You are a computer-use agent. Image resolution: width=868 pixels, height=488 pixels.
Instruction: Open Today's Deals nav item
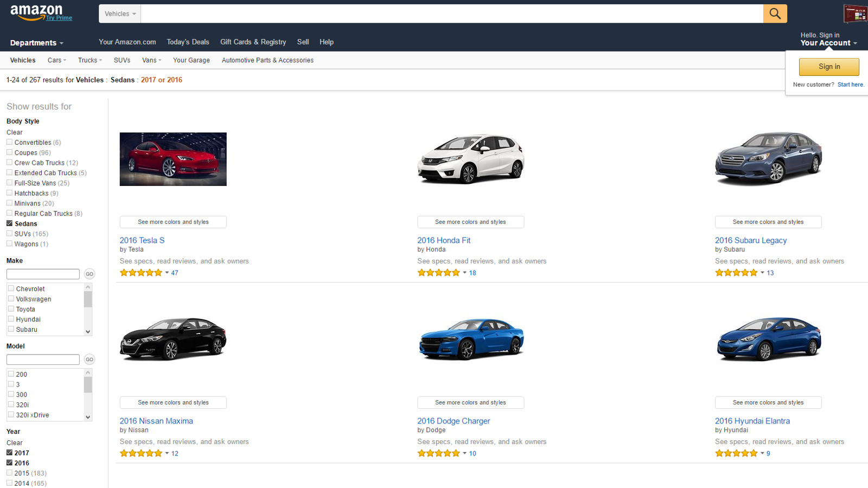click(x=188, y=42)
